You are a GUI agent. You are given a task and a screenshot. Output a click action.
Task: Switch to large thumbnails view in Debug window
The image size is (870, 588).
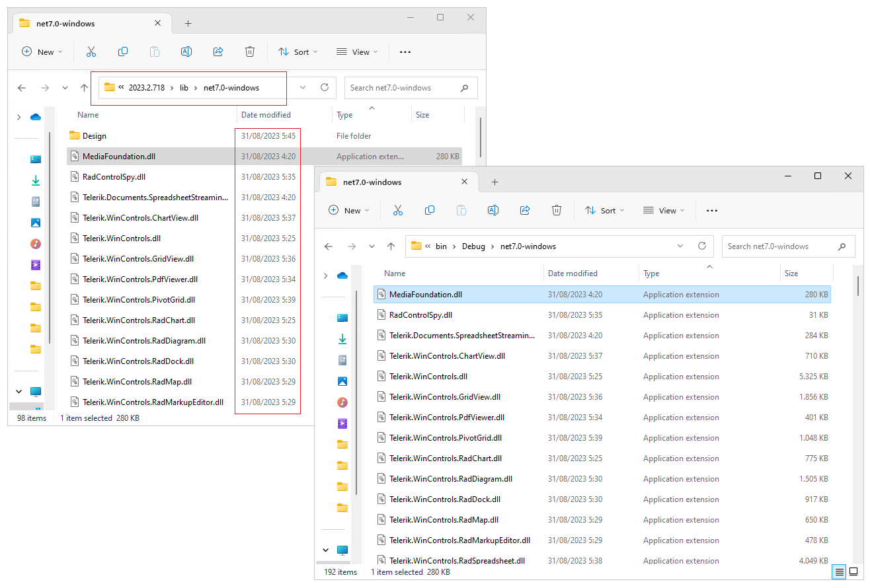853,571
